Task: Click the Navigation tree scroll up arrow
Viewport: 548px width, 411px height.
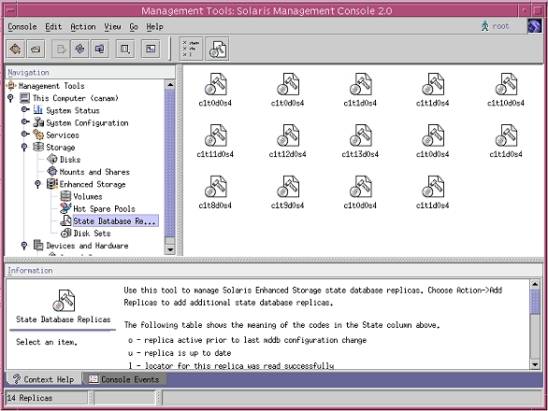Action: coord(170,84)
